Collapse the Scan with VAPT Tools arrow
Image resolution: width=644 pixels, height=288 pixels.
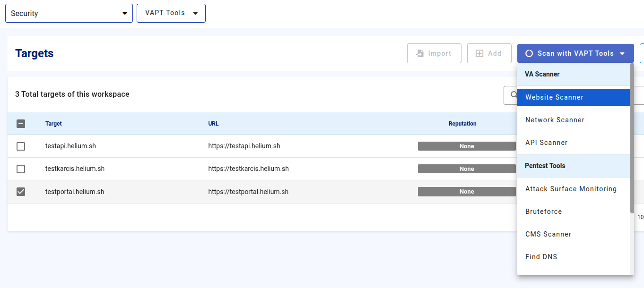coord(623,53)
